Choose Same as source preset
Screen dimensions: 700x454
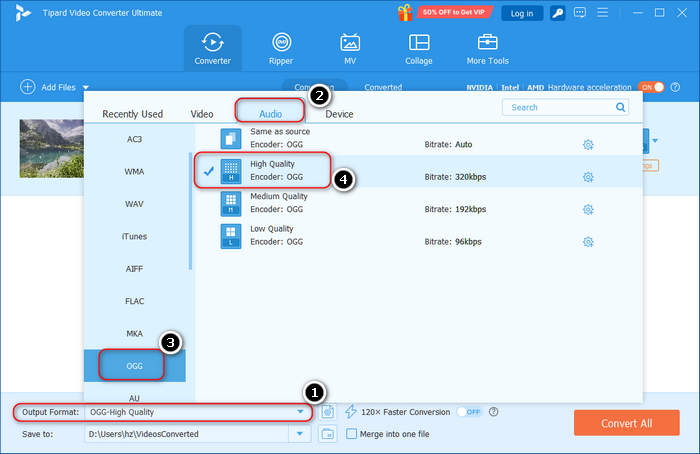point(419,138)
